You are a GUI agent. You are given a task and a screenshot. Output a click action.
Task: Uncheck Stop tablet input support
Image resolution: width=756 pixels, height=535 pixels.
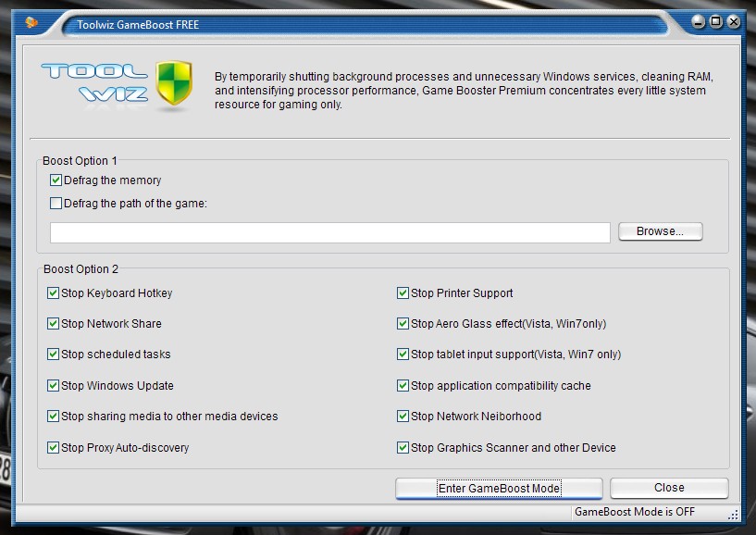(x=403, y=355)
